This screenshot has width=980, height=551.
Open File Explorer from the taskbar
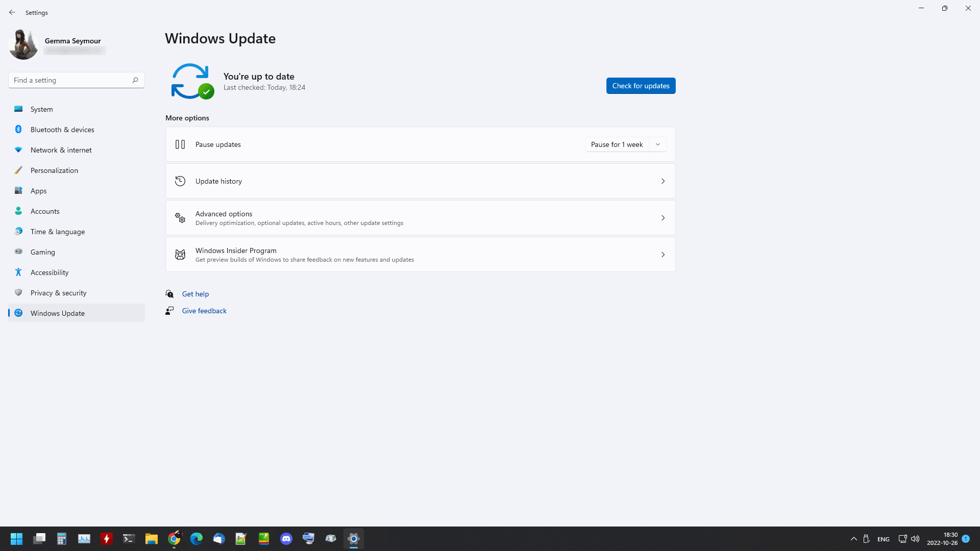(152, 539)
